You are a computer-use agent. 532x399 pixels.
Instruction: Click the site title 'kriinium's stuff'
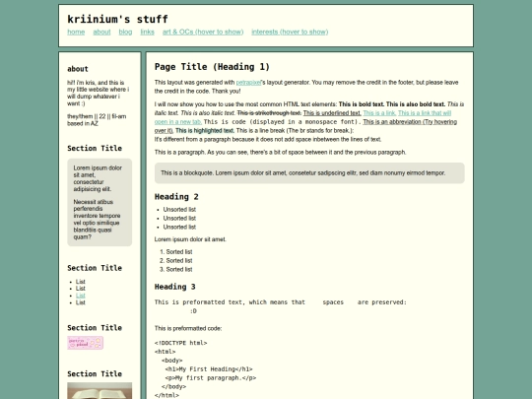pyautogui.click(x=117, y=19)
